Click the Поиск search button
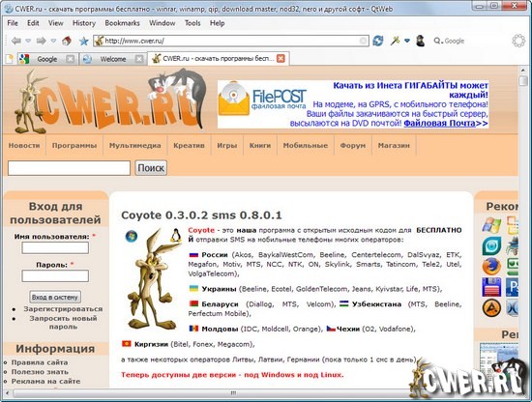 (x=151, y=168)
